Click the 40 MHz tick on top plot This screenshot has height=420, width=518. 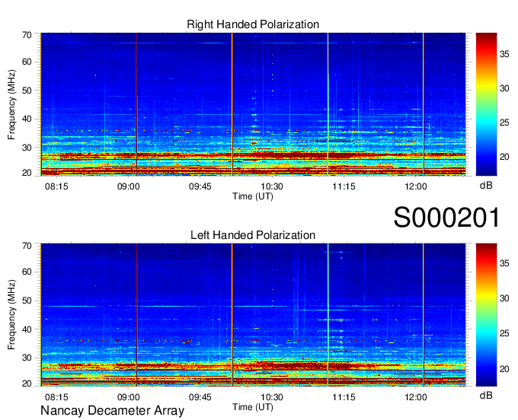coord(27,119)
